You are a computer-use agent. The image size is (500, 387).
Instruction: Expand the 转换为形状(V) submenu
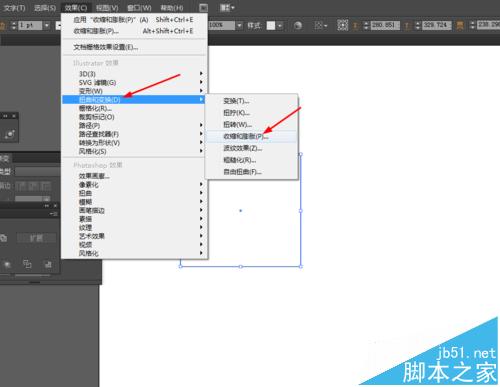[134, 143]
